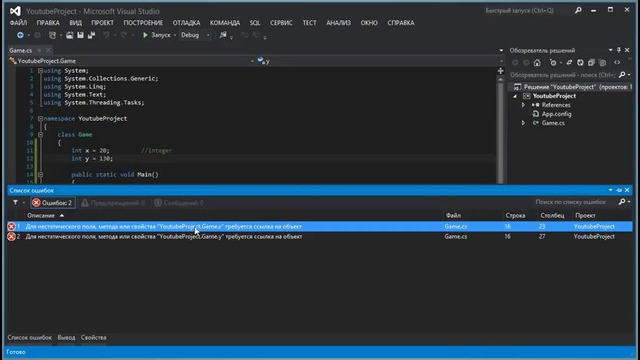Collapse the using directives region

coord(40,71)
